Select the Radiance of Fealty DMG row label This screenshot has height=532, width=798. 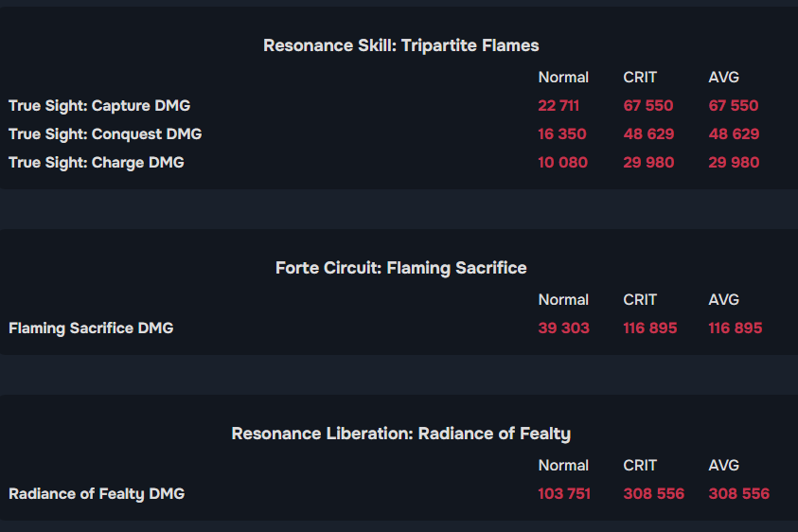(x=97, y=494)
